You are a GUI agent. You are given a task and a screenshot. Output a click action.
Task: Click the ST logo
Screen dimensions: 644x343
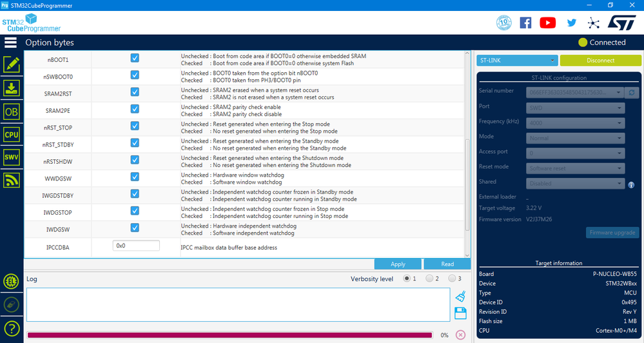[x=622, y=23]
